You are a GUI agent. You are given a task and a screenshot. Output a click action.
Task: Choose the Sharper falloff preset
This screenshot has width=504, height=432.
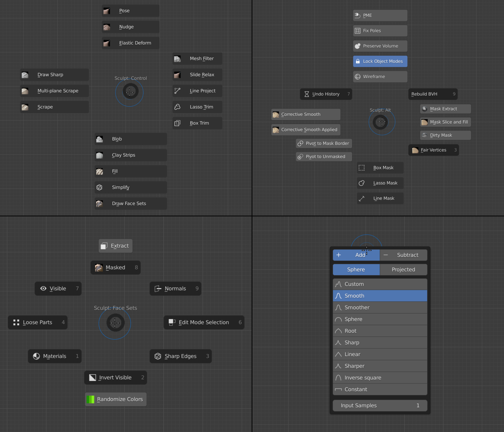(x=380, y=366)
